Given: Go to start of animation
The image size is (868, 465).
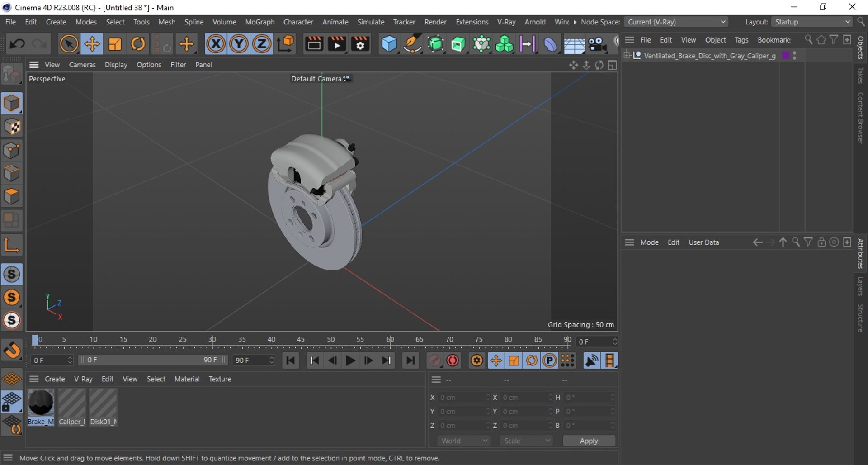Looking at the screenshot, I should click(291, 361).
